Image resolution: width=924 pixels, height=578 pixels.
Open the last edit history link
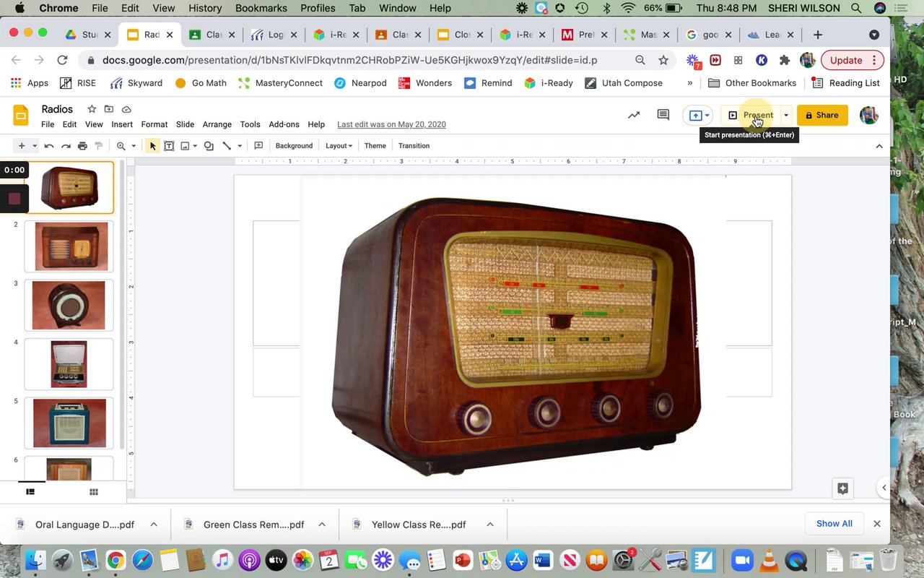coord(391,124)
